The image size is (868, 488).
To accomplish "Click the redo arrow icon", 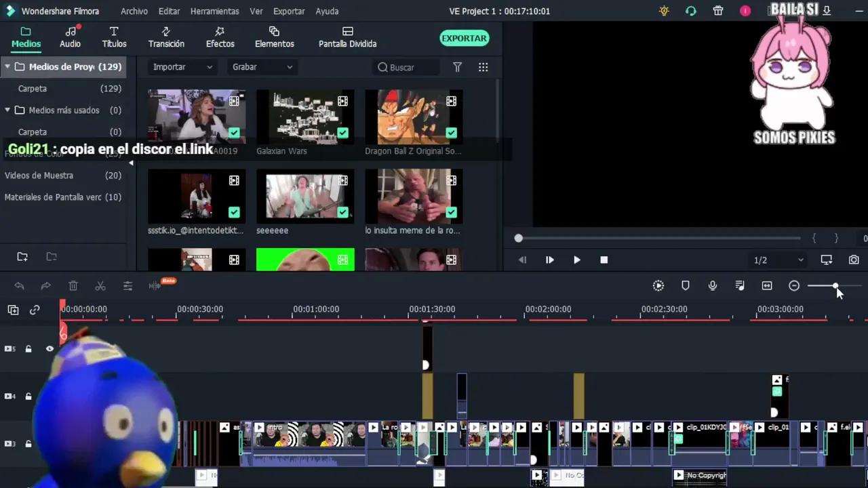I will click(x=45, y=286).
